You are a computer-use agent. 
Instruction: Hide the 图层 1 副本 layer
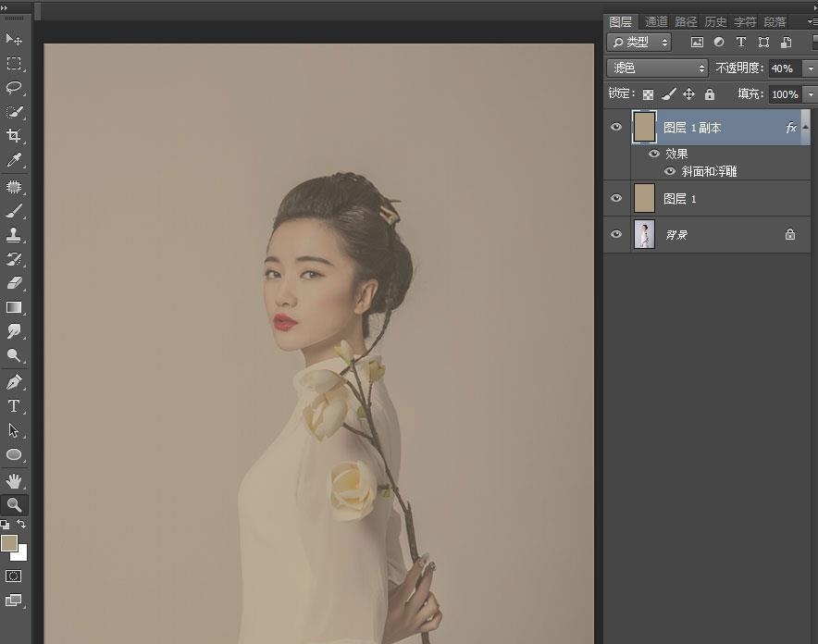[616, 127]
